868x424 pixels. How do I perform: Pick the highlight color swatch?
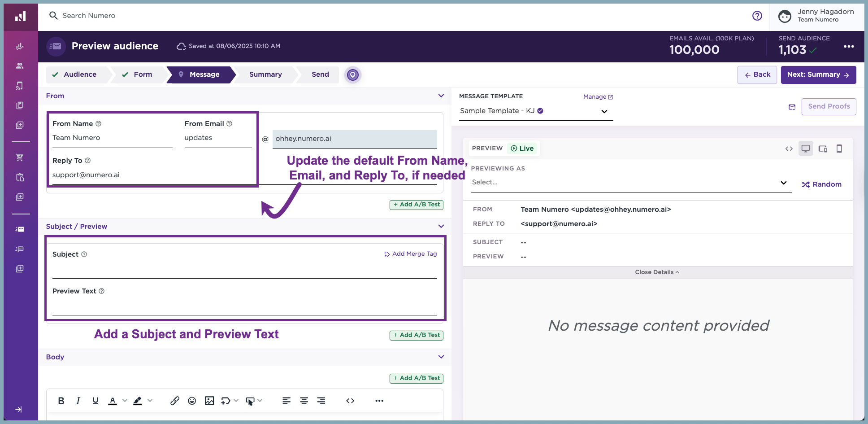[138, 401]
